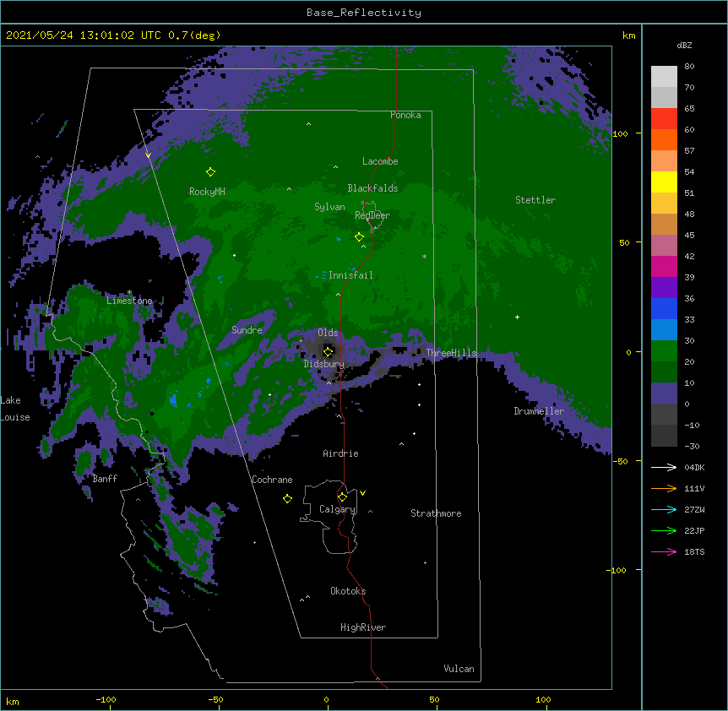Click the orange 111V arrow legend icon
The height and width of the screenshot is (711, 728).
[664, 488]
